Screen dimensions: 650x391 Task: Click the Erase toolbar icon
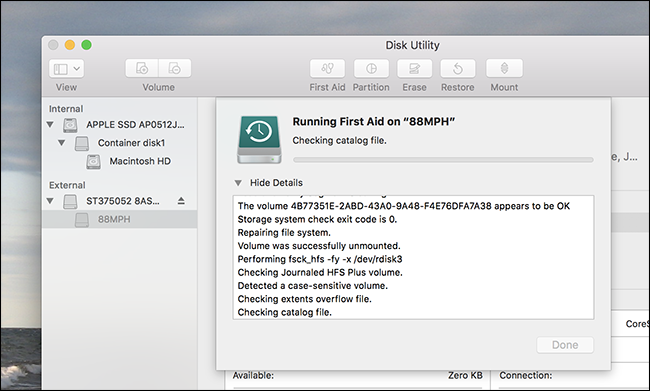[414, 68]
